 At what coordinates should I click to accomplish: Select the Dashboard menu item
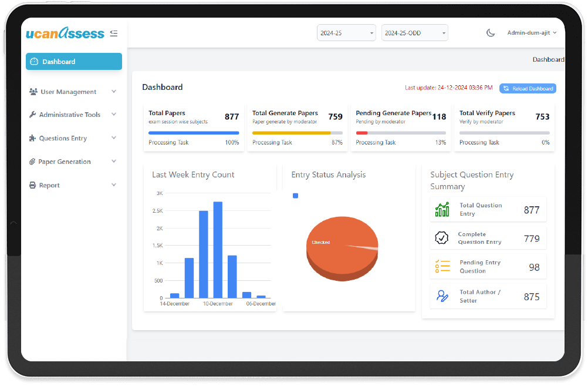coord(74,61)
